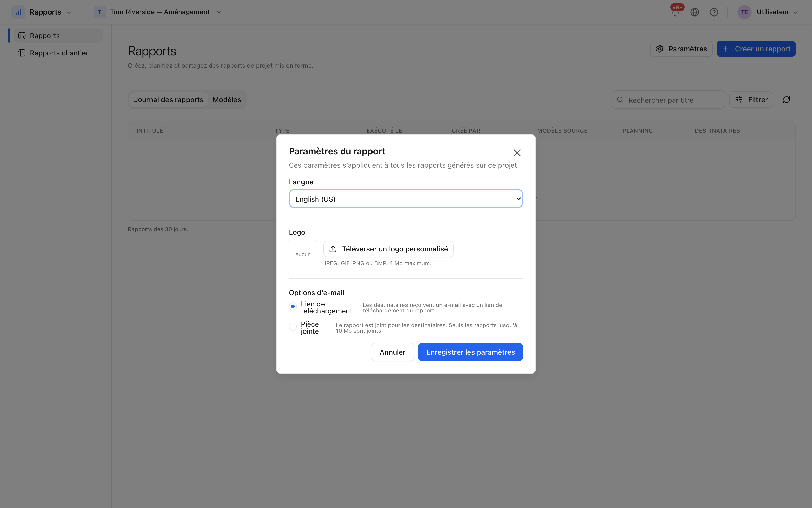Click the TE user avatar
The image size is (812, 508).
[x=744, y=12]
